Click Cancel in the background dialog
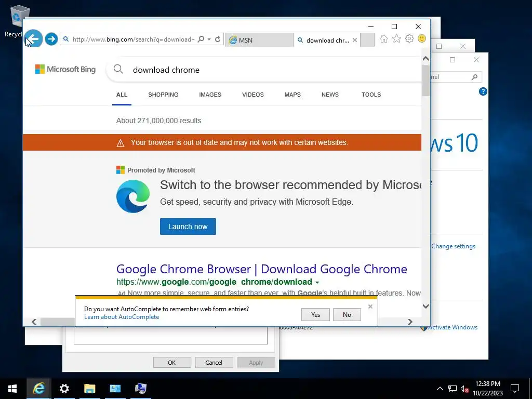 [x=214, y=363]
